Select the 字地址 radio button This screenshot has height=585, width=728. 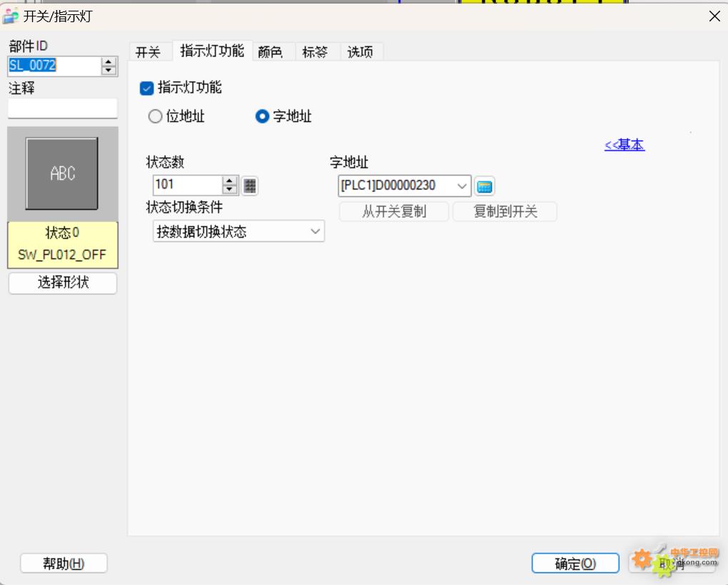(x=262, y=117)
